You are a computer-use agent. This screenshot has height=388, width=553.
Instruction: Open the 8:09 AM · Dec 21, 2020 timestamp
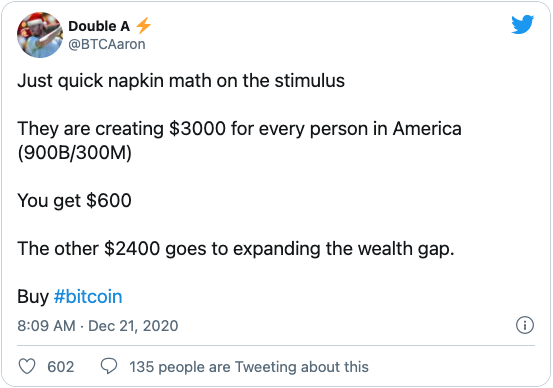98,326
